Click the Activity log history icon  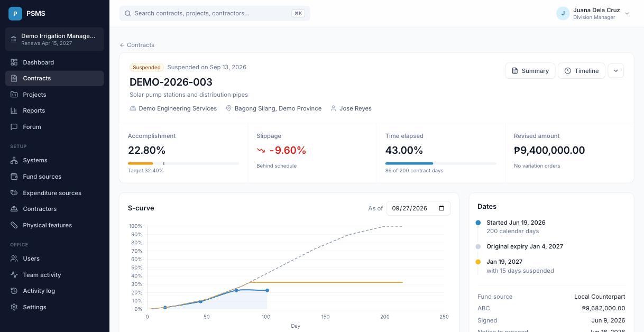[14, 291]
